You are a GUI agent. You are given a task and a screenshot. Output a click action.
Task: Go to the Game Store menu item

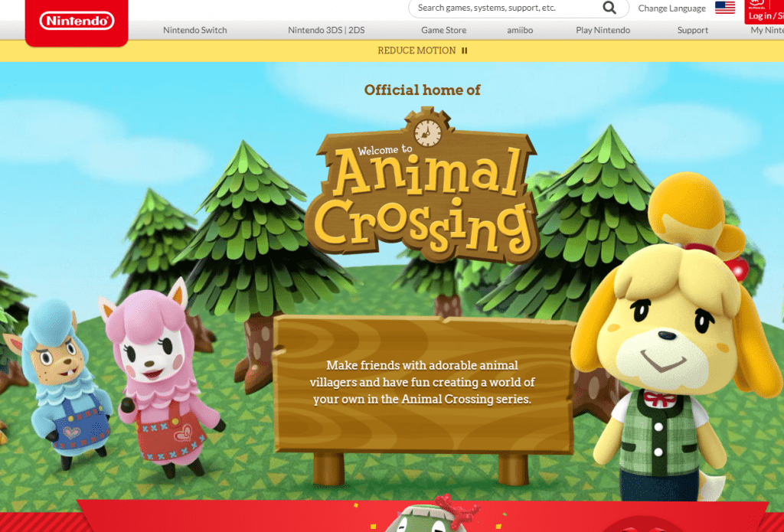[x=443, y=30]
